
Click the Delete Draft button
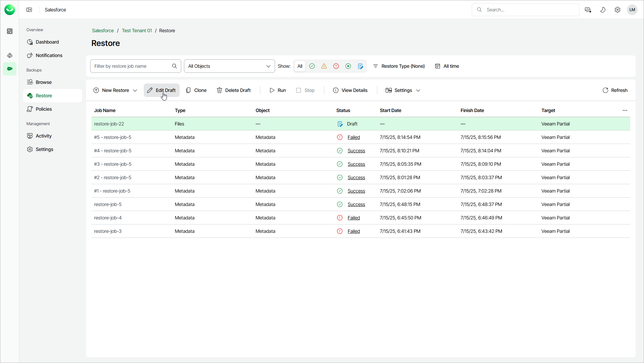click(x=234, y=90)
